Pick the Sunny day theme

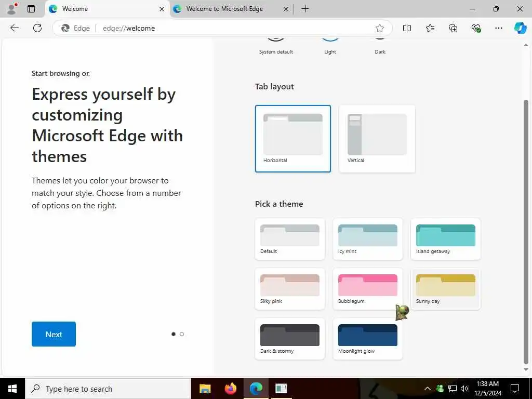(x=445, y=289)
